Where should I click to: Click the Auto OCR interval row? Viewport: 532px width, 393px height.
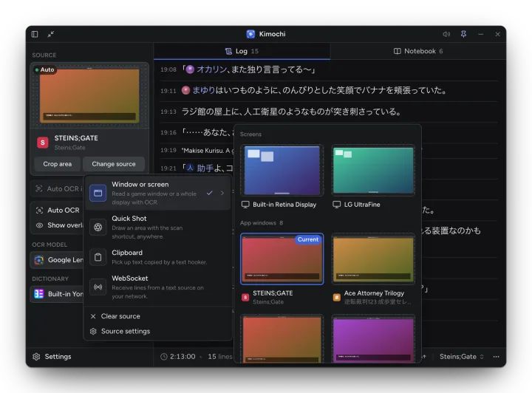(58, 189)
